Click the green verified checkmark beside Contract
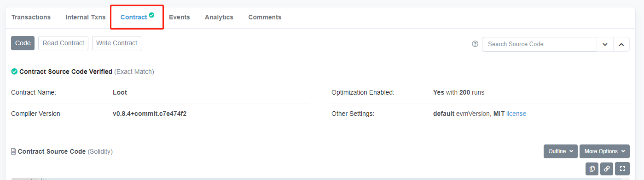The image size is (644, 180). tap(151, 15)
